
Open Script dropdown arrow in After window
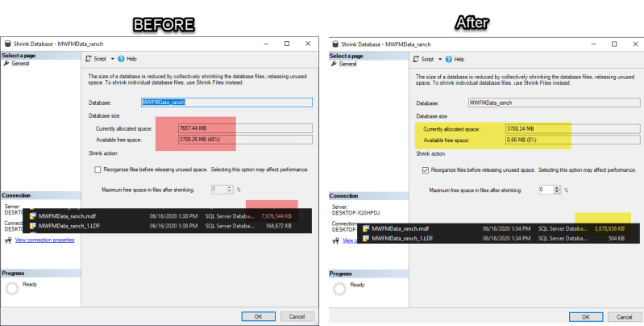[440, 59]
